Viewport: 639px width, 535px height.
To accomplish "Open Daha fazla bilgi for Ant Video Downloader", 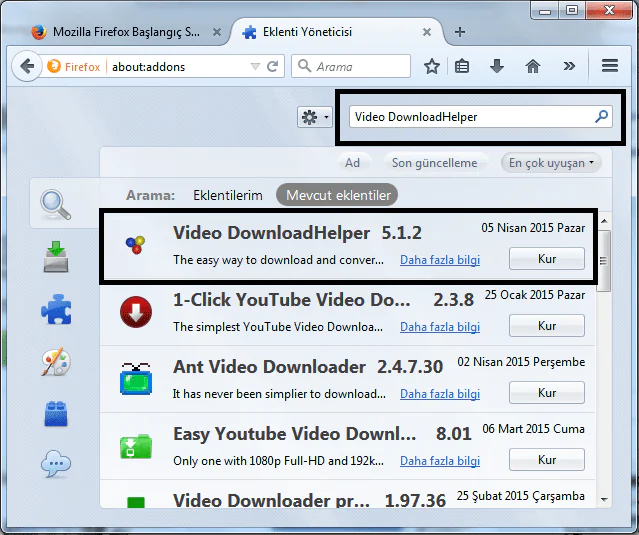I will pyautogui.click(x=440, y=394).
